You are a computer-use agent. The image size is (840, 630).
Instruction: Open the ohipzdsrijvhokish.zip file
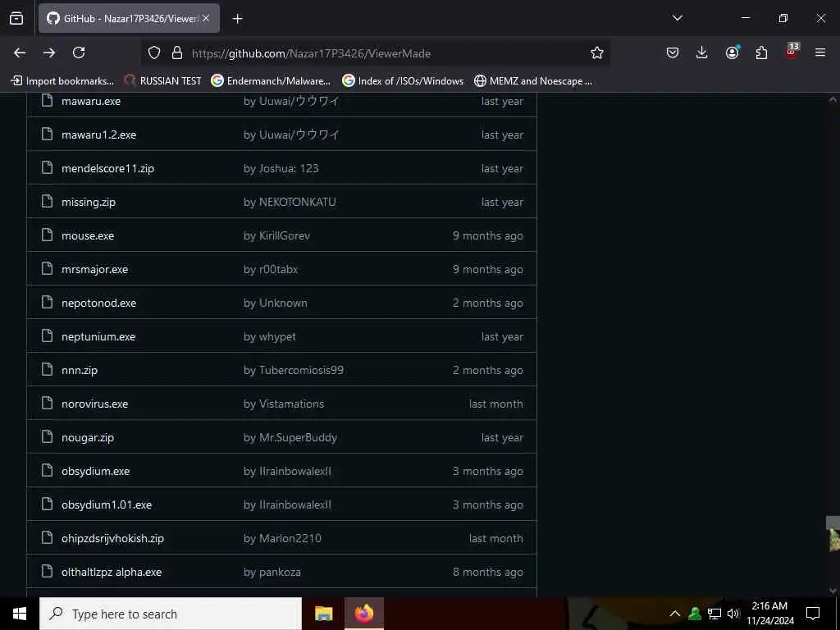[112, 538]
